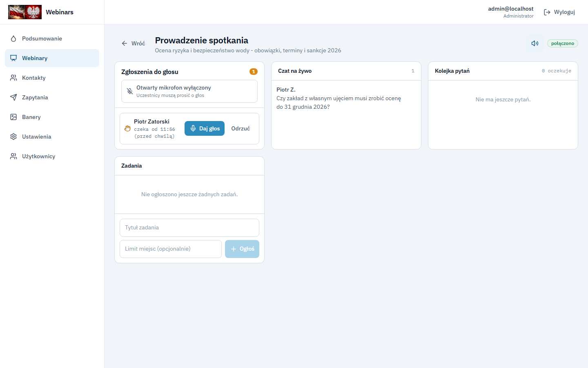Click the Zapytania paper plane icon
The image size is (588, 368).
coord(13,97)
